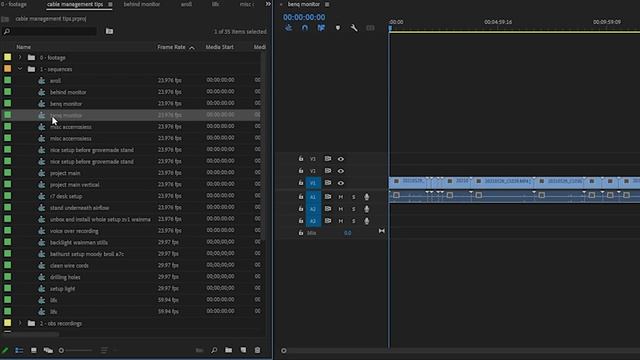Sort items by Name column header
Viewport: 640px width, 360px height.
24,47
